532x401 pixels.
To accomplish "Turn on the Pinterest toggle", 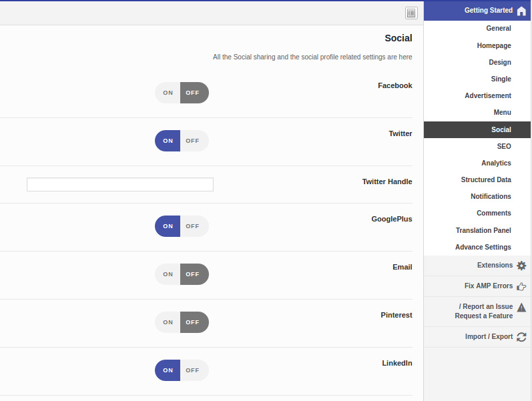I will coord(168,322).
